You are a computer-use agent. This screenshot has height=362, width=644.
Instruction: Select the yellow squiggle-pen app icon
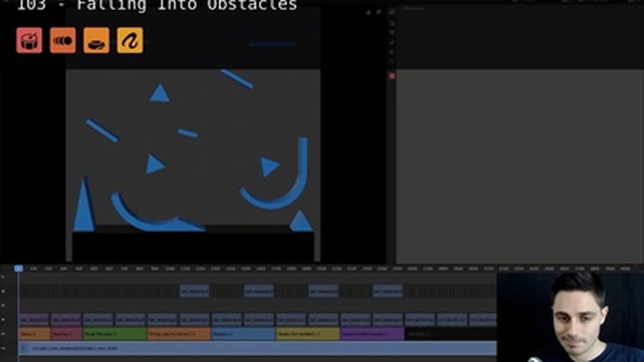pyautogui.click(x=129, y=40)
